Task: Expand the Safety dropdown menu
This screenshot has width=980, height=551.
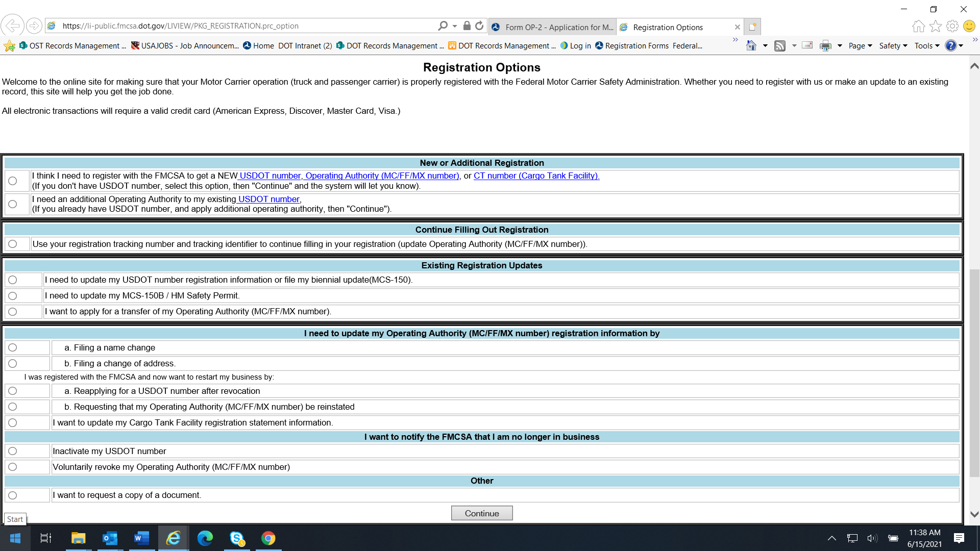Action: click(x=893, y=46)
